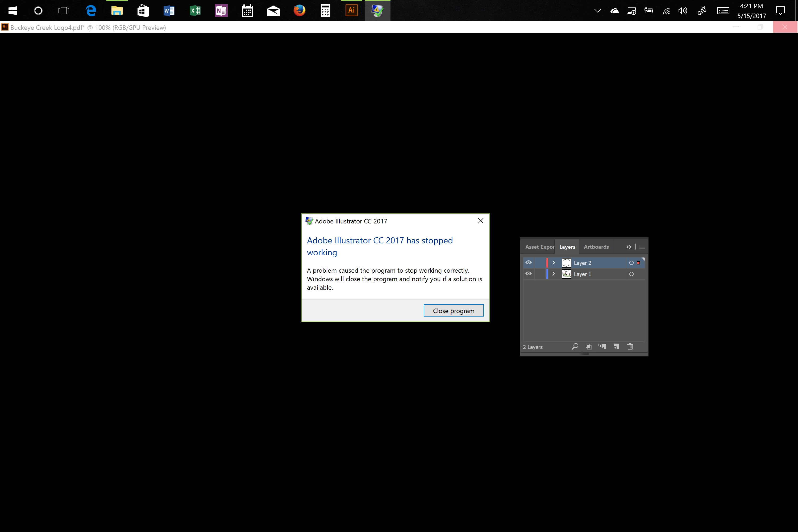Click the Layer 1 thumbnail
This screenshot has height=532, width=798.
tap(566, 274)
